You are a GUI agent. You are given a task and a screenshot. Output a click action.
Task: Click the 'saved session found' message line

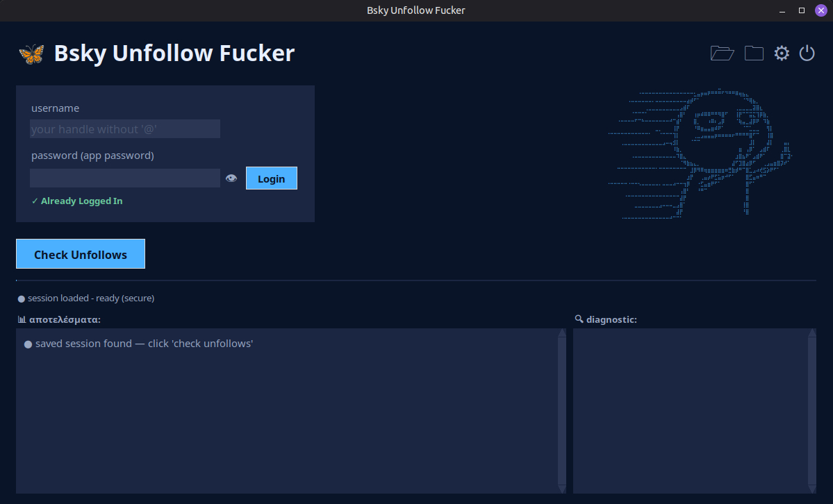point(144,344)
